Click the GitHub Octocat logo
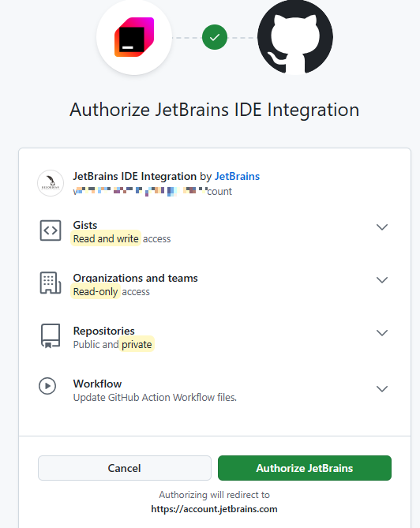 click(x=295, y=37)
